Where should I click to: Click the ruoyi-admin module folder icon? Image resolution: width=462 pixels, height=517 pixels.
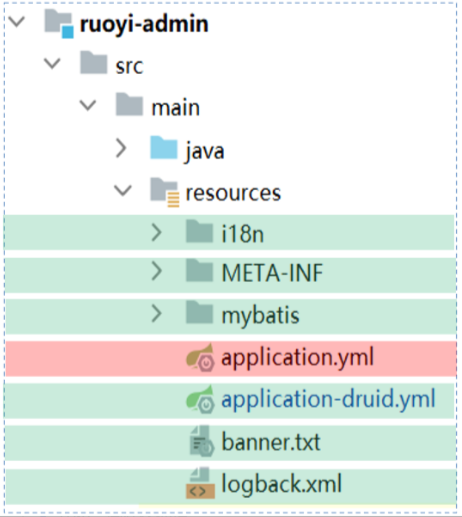click(59, 24)
